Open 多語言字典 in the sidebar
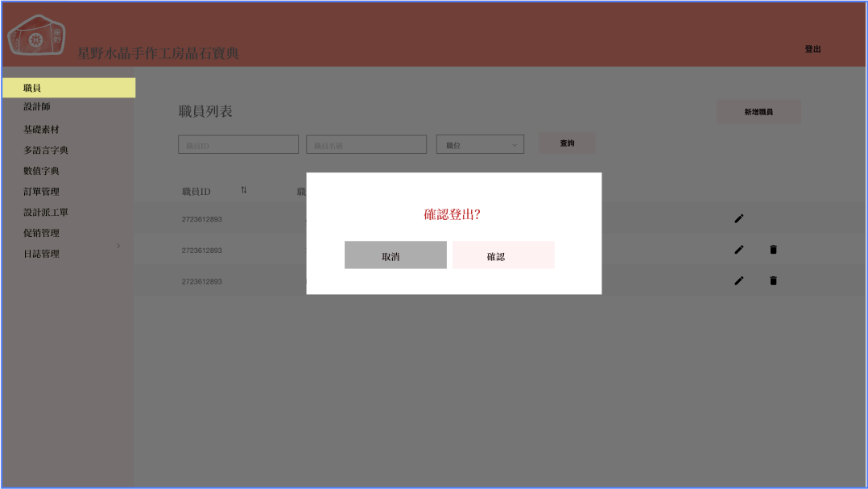868x489 pixels. tap(46, 151)
